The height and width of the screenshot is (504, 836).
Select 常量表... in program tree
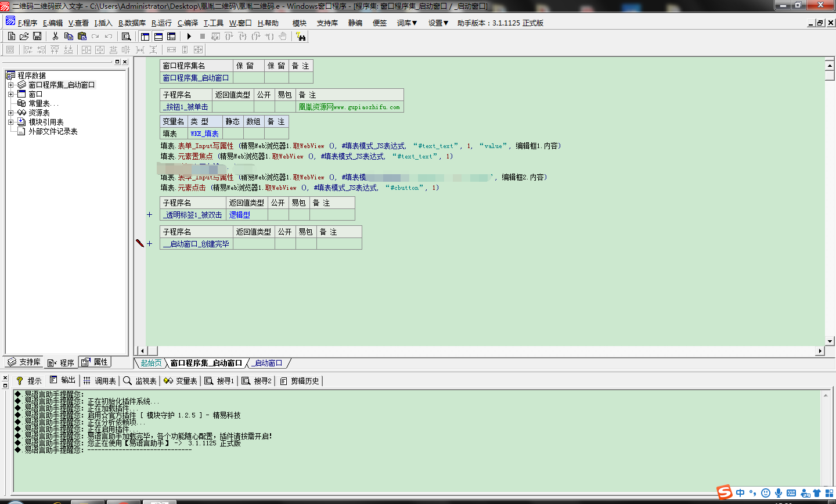pos(44,103)
